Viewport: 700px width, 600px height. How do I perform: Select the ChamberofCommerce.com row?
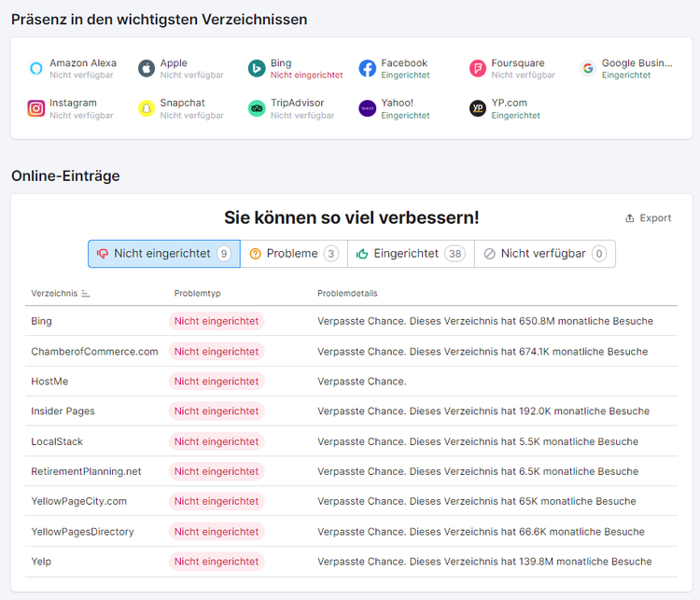click(351, 352)
